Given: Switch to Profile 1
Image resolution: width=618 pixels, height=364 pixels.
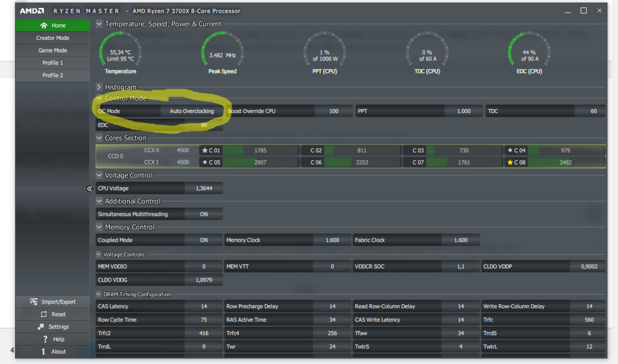Looking at the screenshot, I should pyautogui.click(x=53, y=63).
